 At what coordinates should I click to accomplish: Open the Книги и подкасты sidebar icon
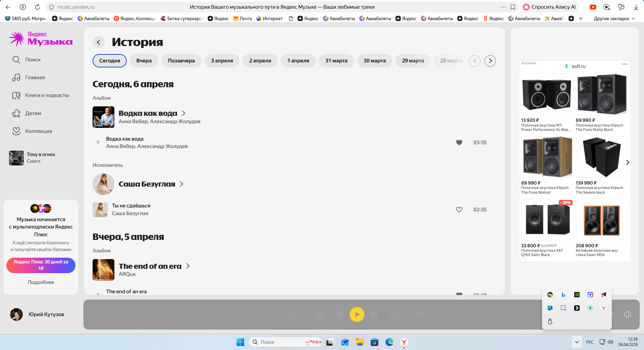[x=16, y=95]
